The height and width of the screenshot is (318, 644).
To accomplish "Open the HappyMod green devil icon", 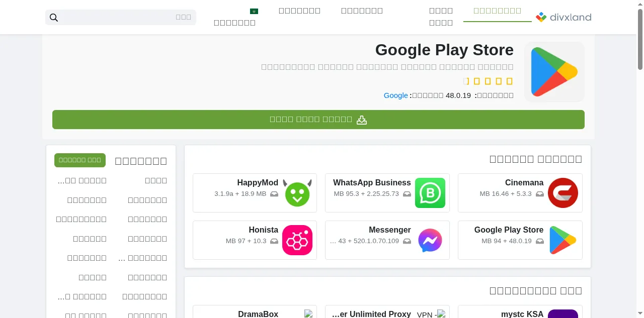I will click(x=297, y=193).
